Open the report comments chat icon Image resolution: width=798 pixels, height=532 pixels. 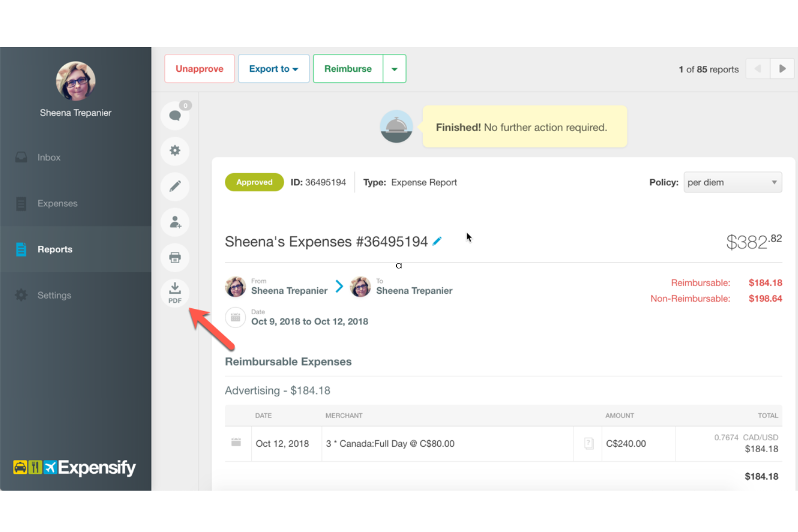pos(175,115)
